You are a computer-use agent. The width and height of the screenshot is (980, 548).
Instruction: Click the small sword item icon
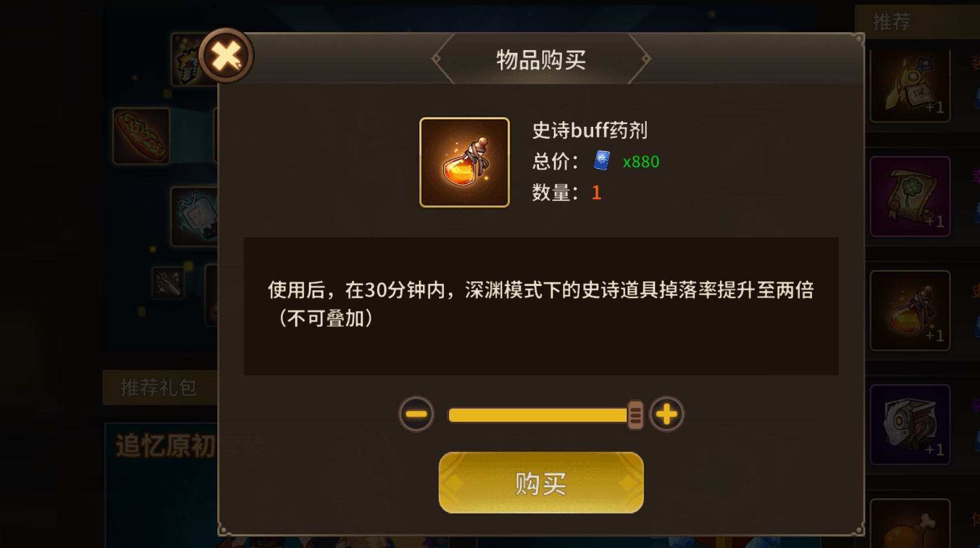click(168, 282)
